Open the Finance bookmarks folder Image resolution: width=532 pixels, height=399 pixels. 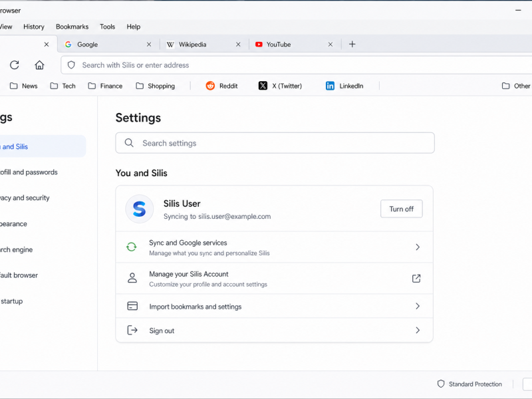106,86
